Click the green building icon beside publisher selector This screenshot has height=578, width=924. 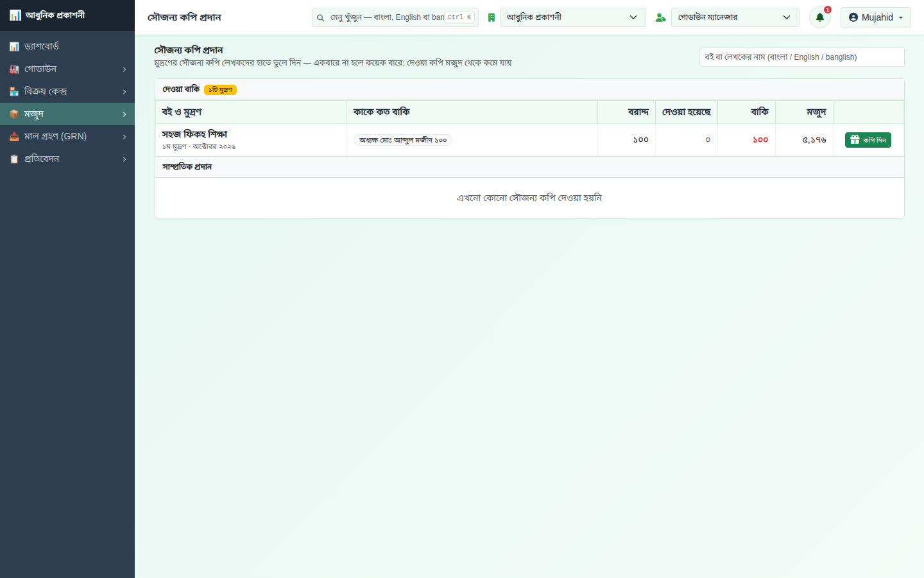pos(492,18)
